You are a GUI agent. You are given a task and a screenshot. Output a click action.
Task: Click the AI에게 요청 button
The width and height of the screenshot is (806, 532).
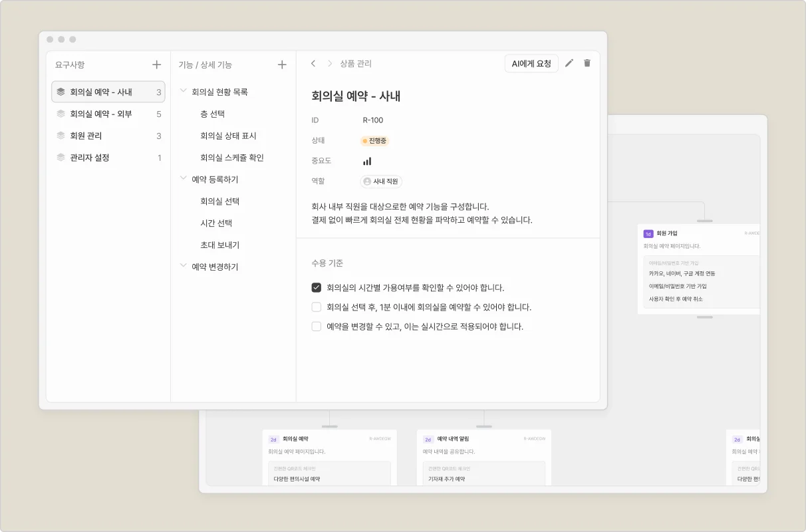pos(531,64)
